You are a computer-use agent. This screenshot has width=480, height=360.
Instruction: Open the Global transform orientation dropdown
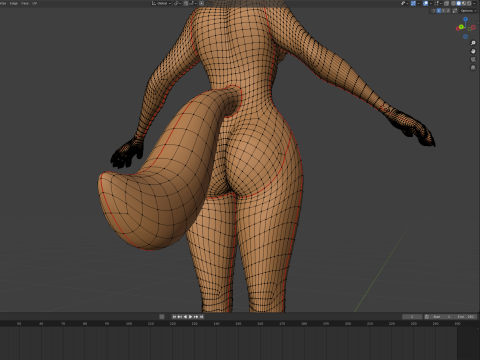[161, 3]
